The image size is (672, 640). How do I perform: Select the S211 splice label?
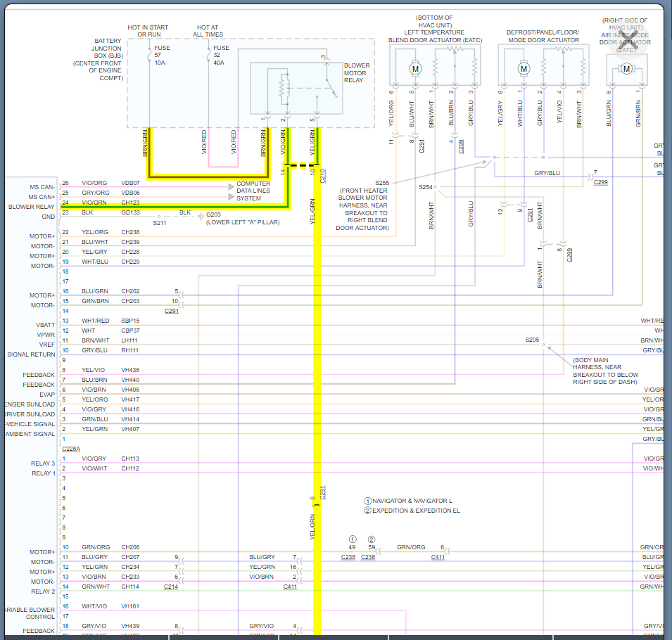click(x=160, y=223)
